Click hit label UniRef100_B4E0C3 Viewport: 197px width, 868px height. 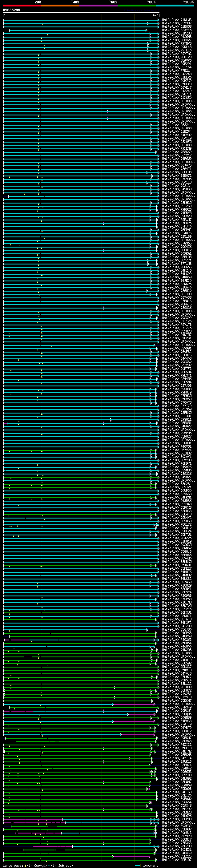pyautogui.click(x=177, y=721)
